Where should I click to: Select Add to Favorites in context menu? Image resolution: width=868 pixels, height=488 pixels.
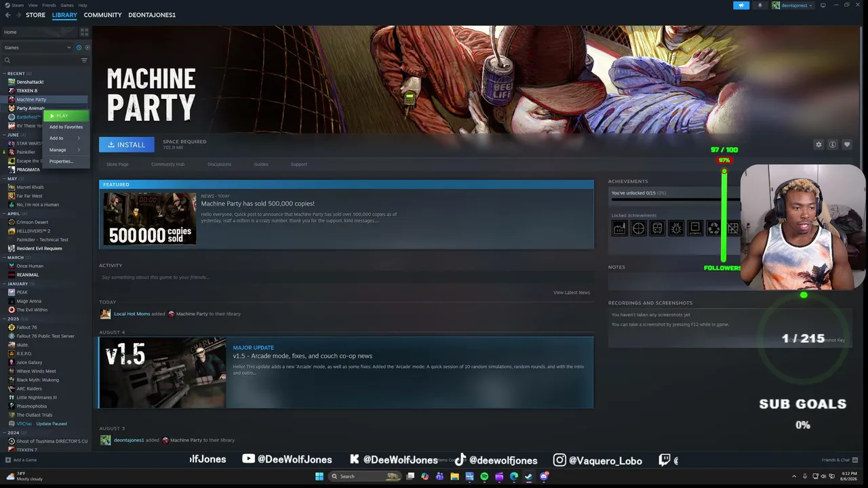(x=66, y=127)
